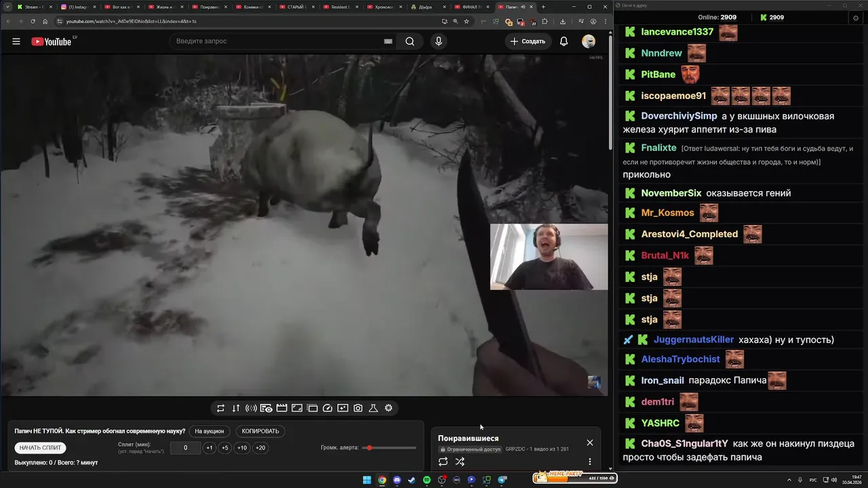This screenshot has width=868, height=488.
Task: Open YouTube notifications bell
Action: pos(564,41)
